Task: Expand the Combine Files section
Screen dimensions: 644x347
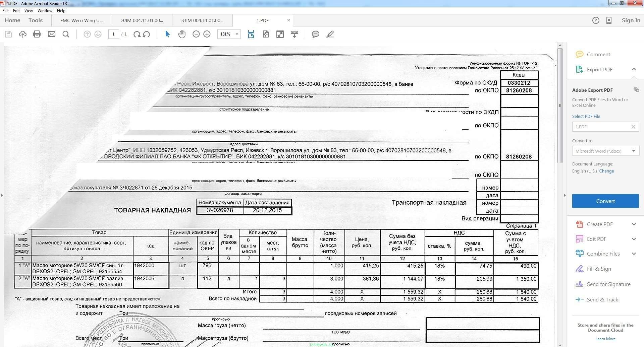Action: click(634, 254)
